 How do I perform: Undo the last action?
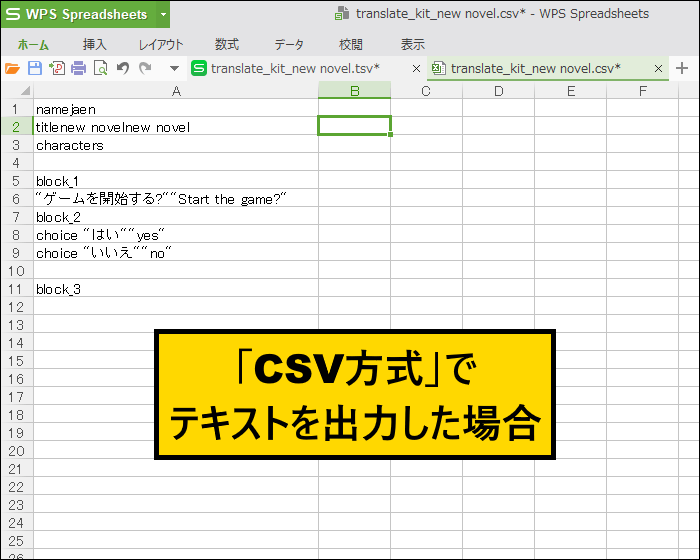point(123,68)
